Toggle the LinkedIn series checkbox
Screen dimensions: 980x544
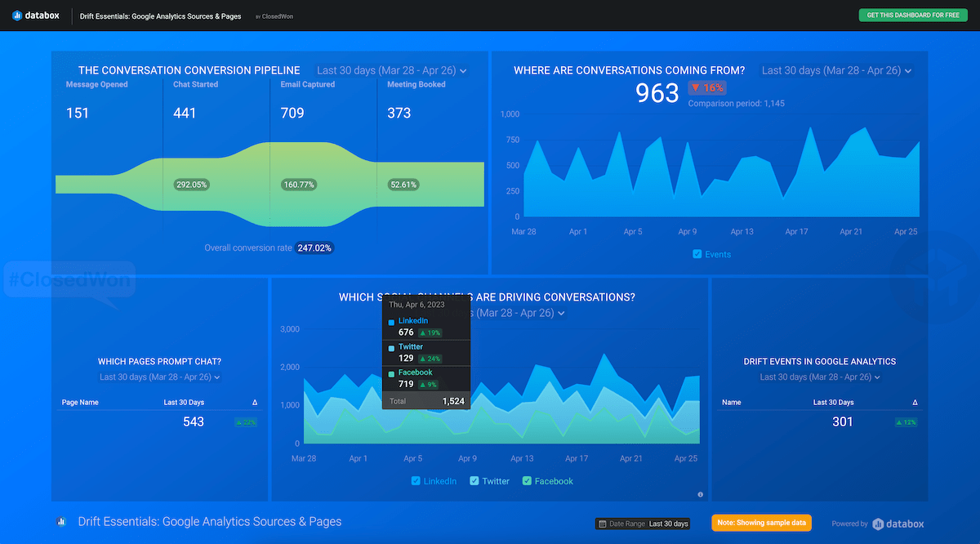[x=416, y=481]
